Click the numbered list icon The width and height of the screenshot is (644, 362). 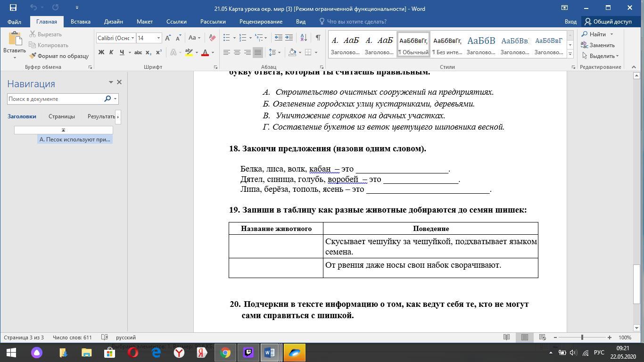(x=243, y=38)
